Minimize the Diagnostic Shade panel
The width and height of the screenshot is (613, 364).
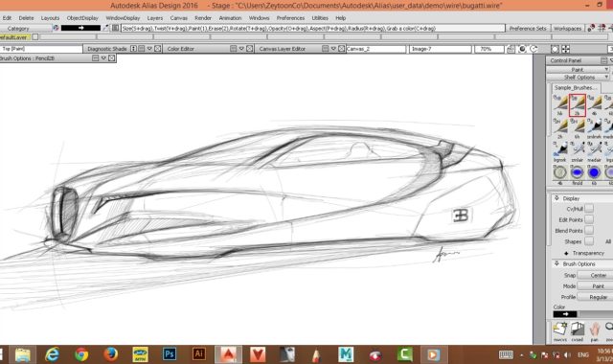(x=142, y=49)
